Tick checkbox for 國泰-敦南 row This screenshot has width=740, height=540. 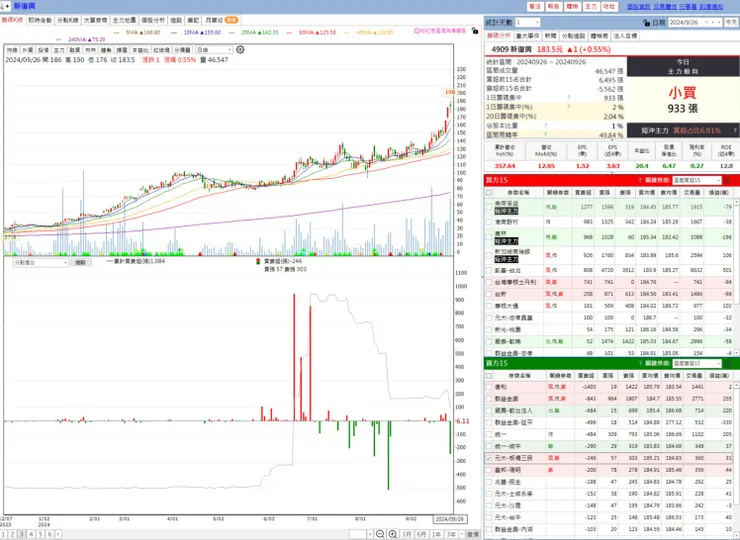point(489,341)
